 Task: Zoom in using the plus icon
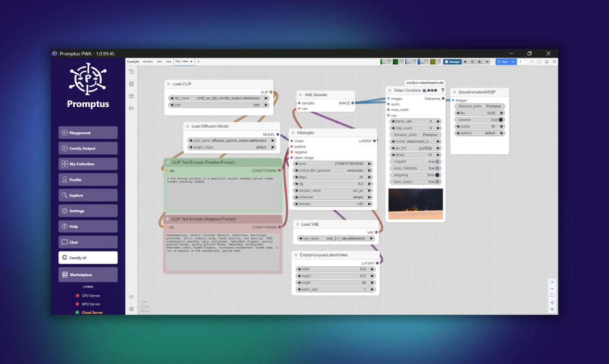pos(552,282)
